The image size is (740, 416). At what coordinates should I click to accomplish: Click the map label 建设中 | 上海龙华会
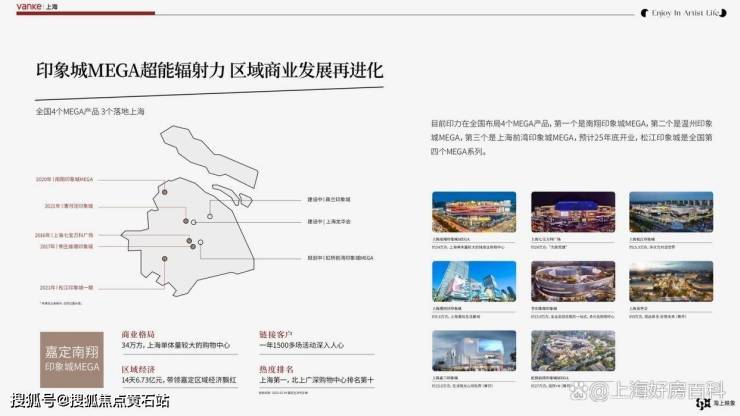pyautogui.click(x=329, y=221)
